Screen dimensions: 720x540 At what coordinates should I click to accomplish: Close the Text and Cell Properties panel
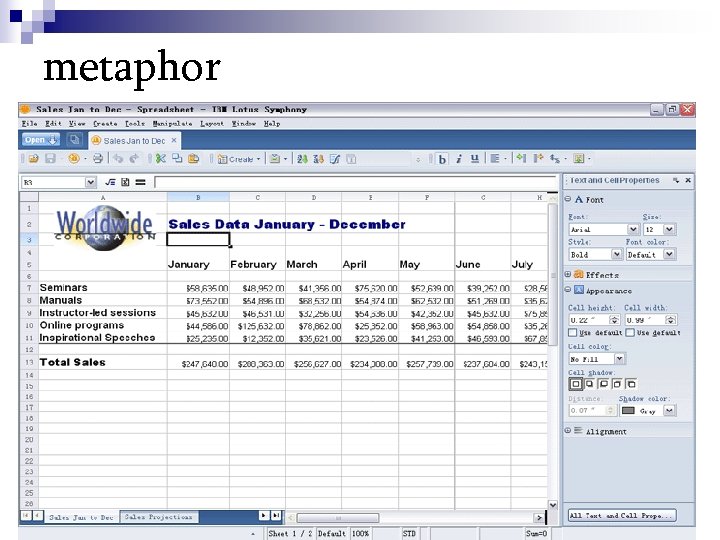688,180
